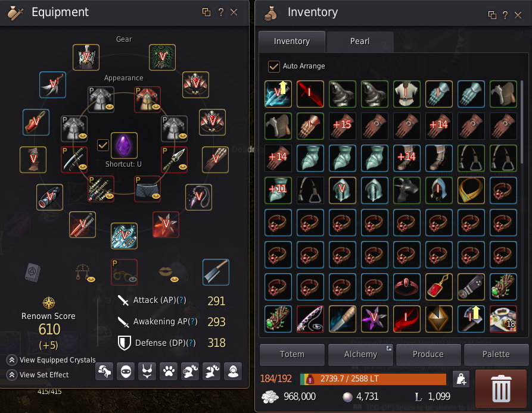Toggle eye visibility on glasses appearance slot
This screenshot has width=532, height=413.
132,280
